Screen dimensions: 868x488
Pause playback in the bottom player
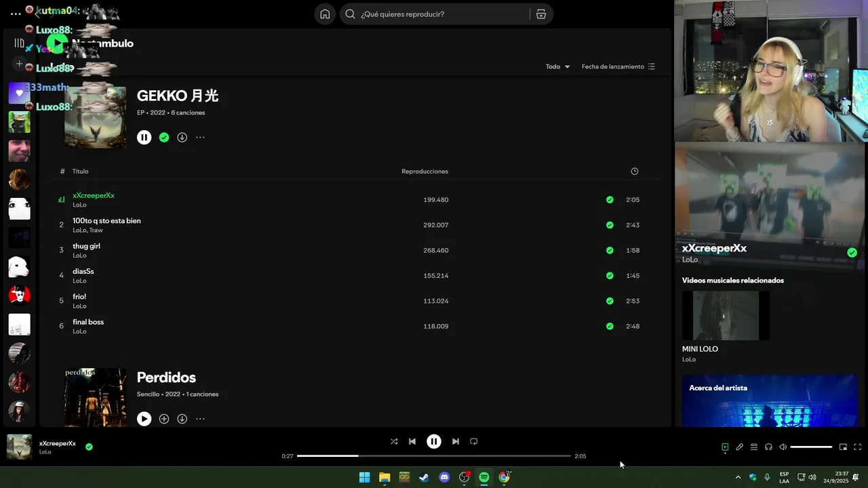point(434,441)
